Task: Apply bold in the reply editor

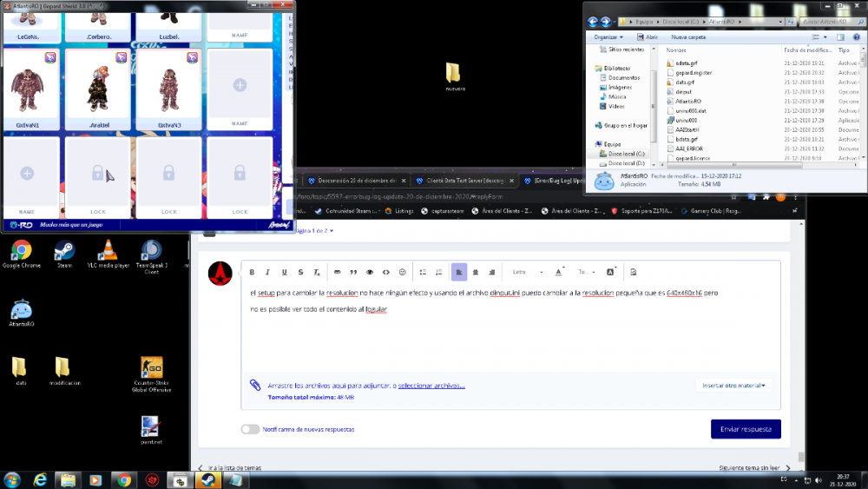Action: tap(252, 272)
